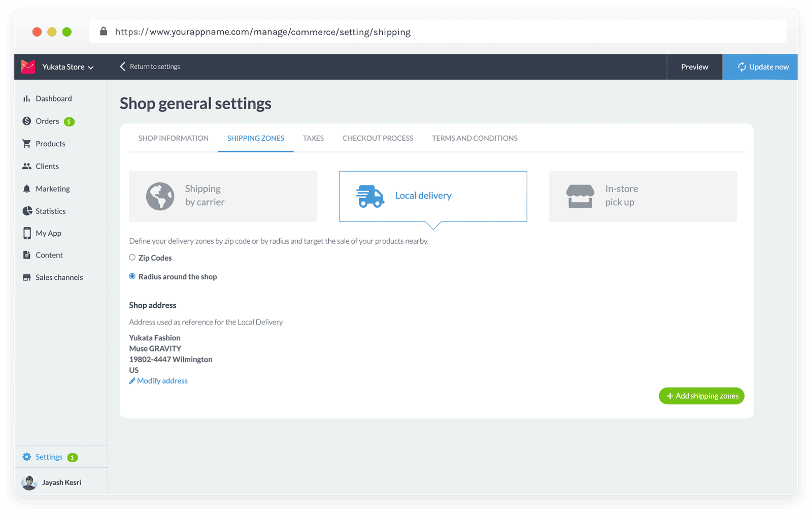The image size is (812, 515).
Task: Click the Settings gear icon
Action: (27, 457)
